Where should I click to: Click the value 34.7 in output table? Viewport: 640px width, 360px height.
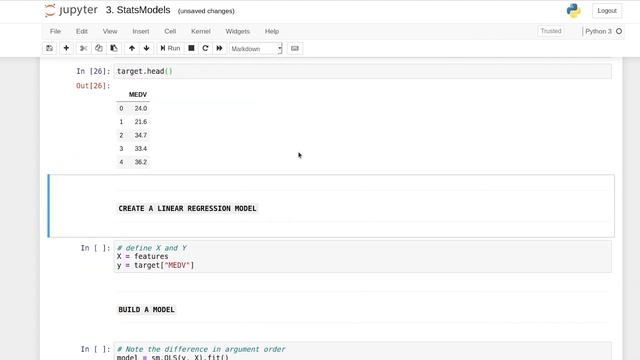pos(141,136)
